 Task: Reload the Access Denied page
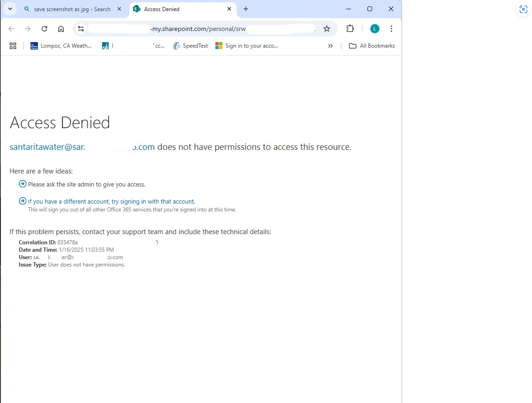click(x=44, y=28)
